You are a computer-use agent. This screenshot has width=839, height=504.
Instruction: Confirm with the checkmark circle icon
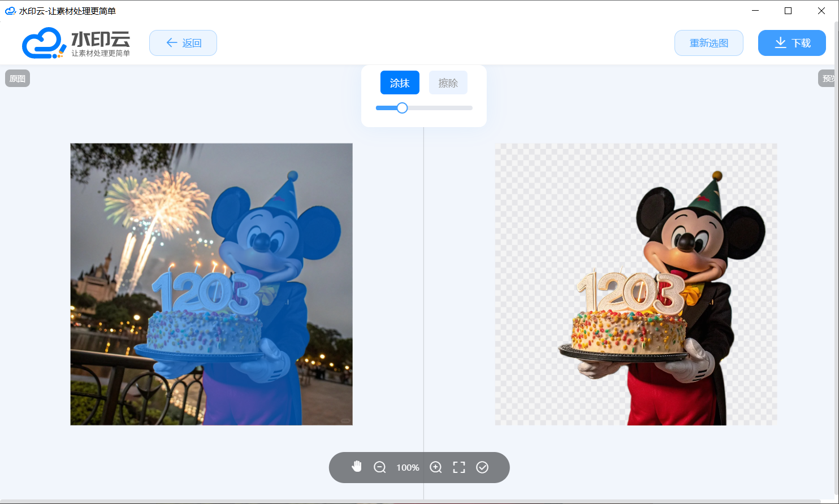point(482,467)
